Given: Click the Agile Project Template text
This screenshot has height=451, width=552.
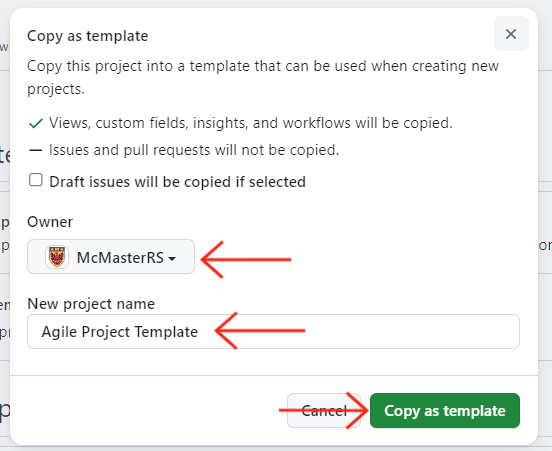Looking at the screenshot, I should pyautogui.click(x=120, y=332).
